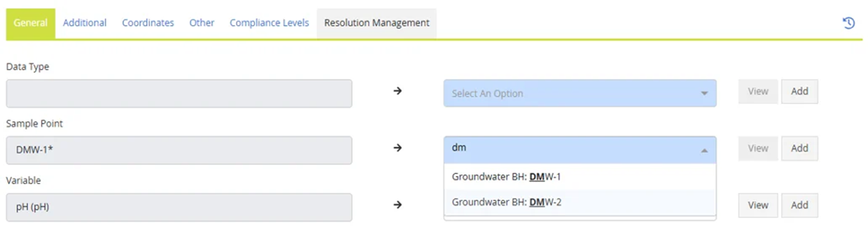The image size is (868, 227).
Task: Open the General tab
Action: [x=30, y=23]
